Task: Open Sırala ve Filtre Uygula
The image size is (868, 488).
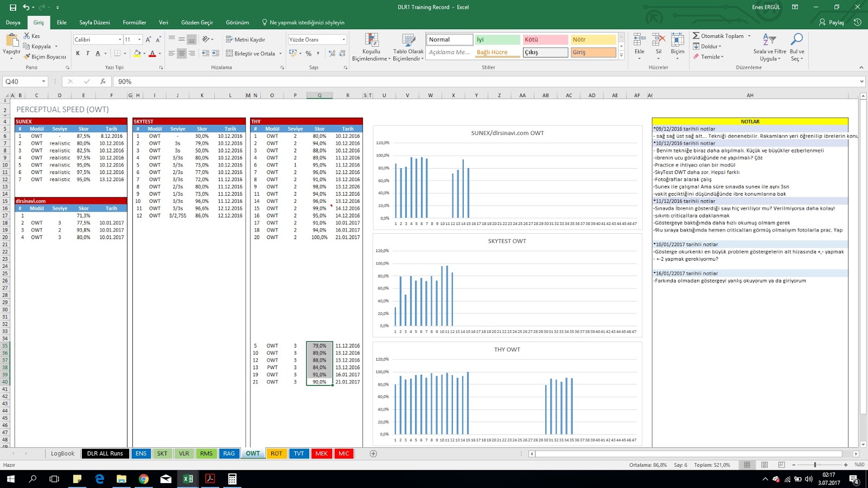Action: [x=770, y=47]
